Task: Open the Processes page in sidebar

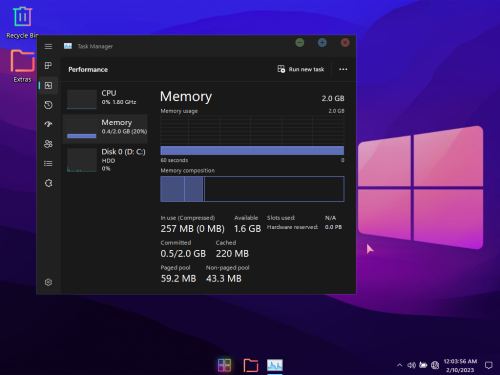Action: click(x=48, y=66)
